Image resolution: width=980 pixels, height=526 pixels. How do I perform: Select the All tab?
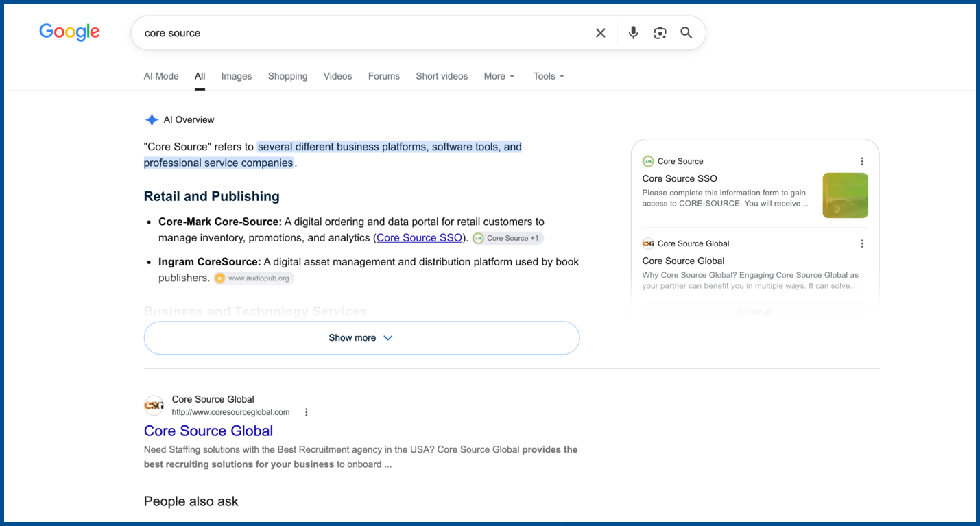(200, 76)
